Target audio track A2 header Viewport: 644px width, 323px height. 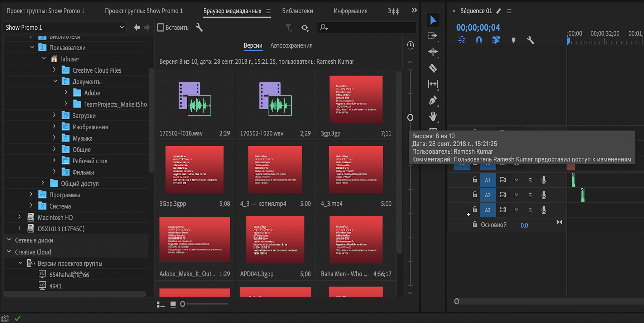(x=487, y=195)
